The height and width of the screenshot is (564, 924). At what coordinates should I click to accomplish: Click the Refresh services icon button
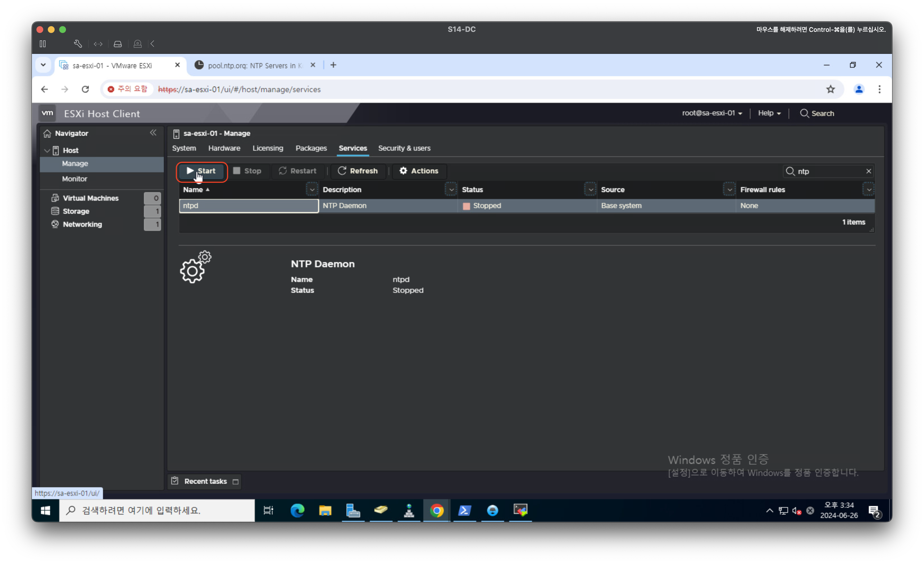[x=357, y=171]
